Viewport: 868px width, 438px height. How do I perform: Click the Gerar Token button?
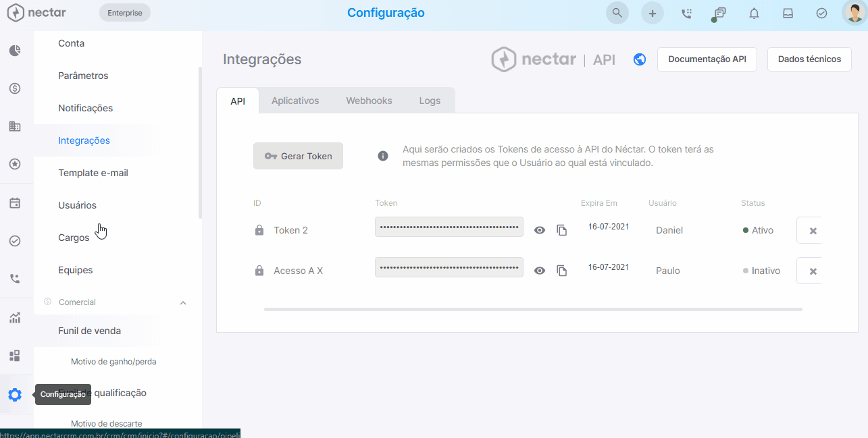(x=298, y=155)
